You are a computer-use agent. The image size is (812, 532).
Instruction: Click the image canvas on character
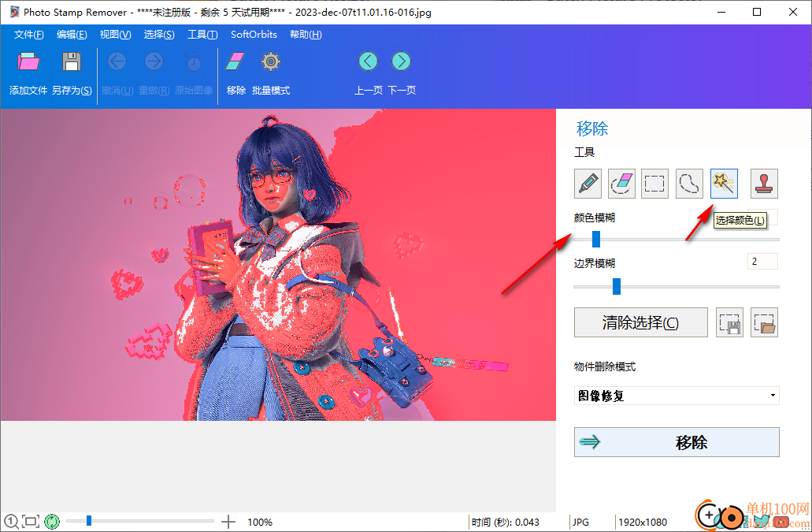click(x=278, y=265)
